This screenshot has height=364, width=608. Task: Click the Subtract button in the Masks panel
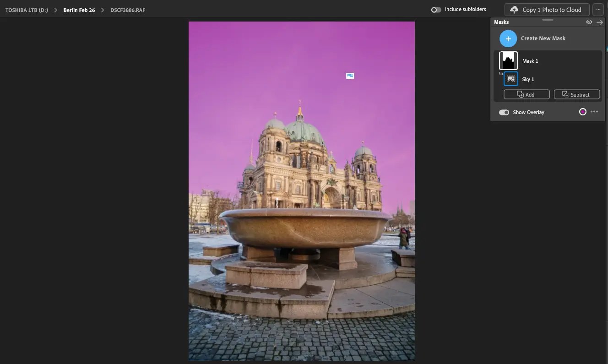(577, 94)
